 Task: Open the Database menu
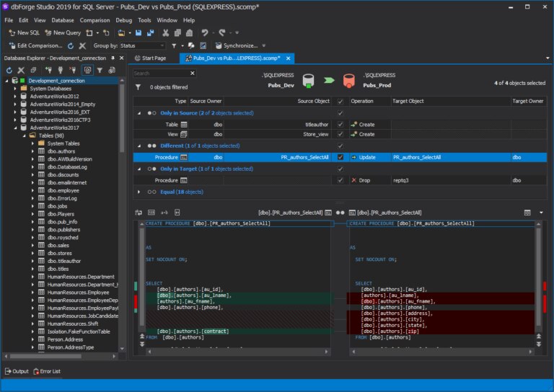[x=63, y=20]
